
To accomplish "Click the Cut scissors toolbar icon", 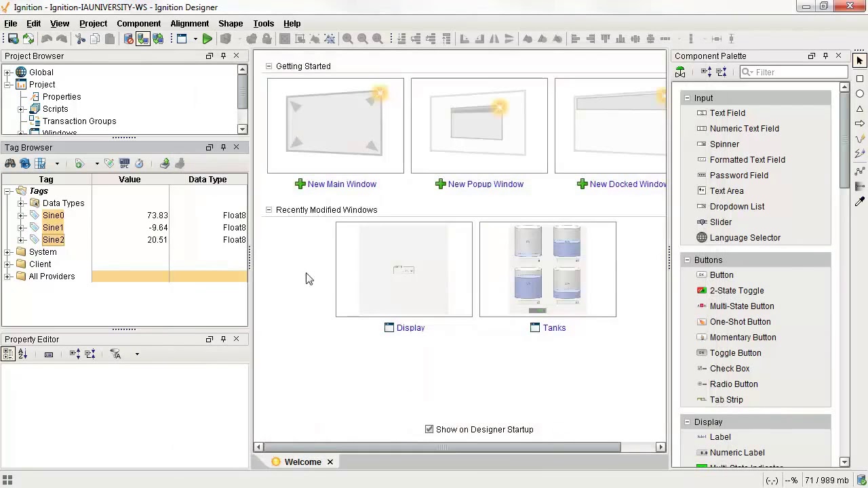I will tap(80, 39).
